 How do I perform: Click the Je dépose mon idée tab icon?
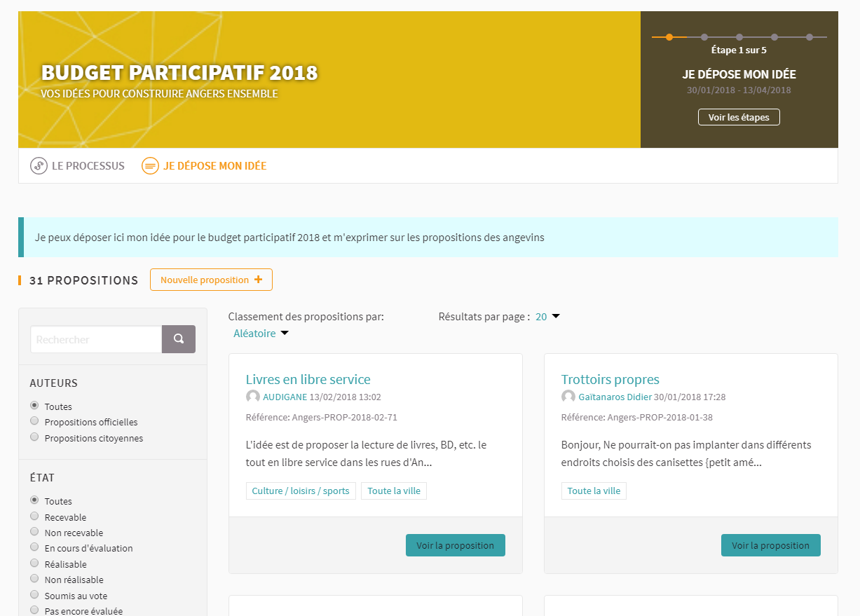click(150, 166)
